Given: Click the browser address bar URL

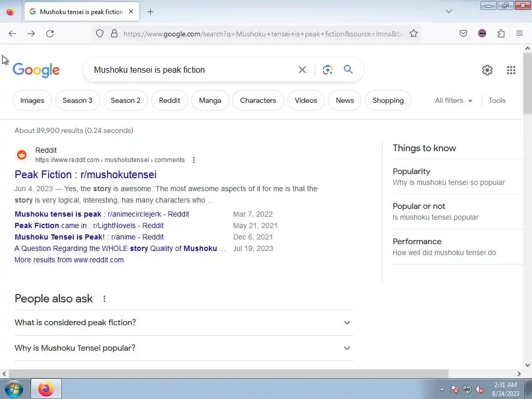Looking at the screenshot, I should [263, 34].
